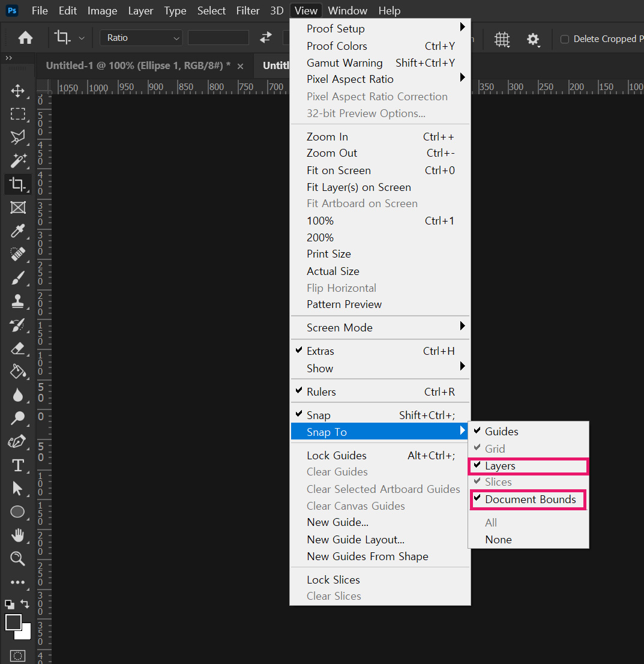Select the Blur tool
Viewport: 644px width, 664px height.
coord(17,394)
